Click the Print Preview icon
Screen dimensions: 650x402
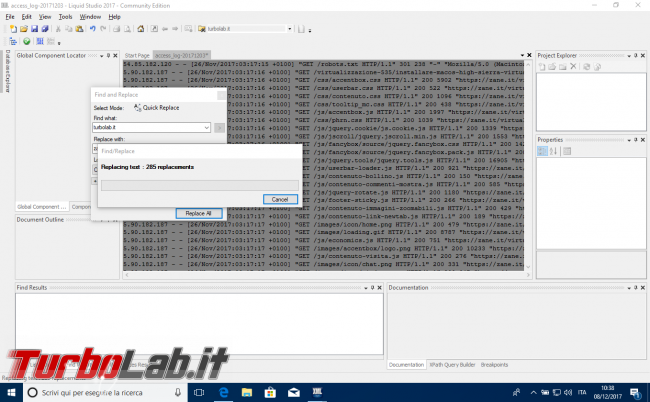(127, 29)
